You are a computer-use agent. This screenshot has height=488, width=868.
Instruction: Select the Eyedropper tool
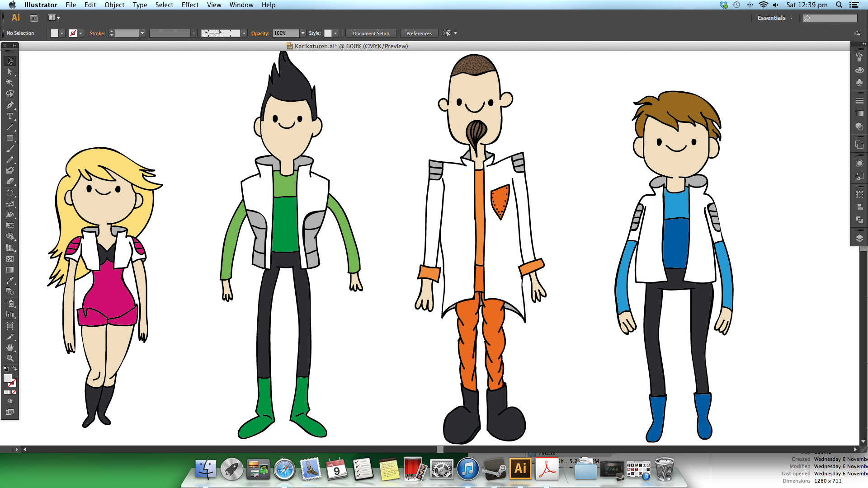tap(9, 281)
